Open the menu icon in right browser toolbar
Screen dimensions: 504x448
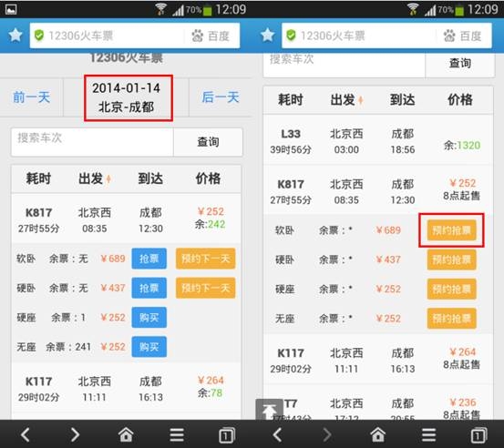tap(428, 435)
